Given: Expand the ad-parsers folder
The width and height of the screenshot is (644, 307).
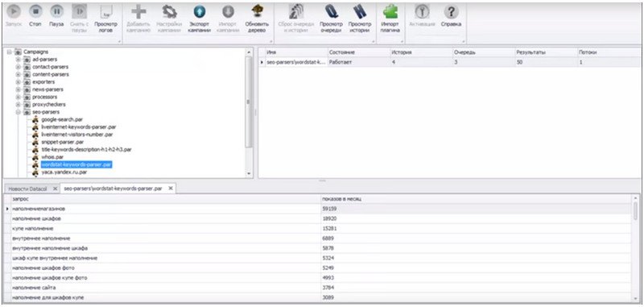Looking at the screenshot, I should 18,60.
